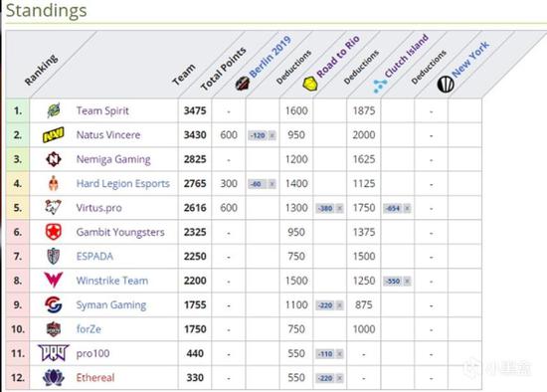
Task: Open the ESPADA team link
Action: click(x=94, y=257)
